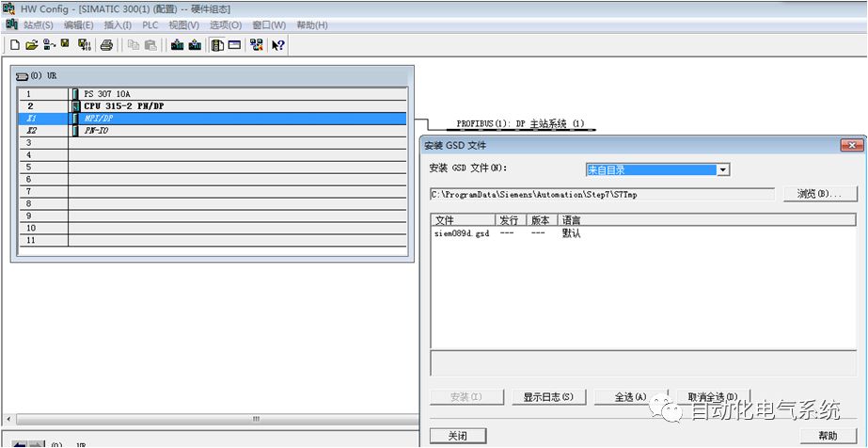Viewport: 868px width, 448px height.
Task: Click the 安装(I) install button
Action: 467,397
